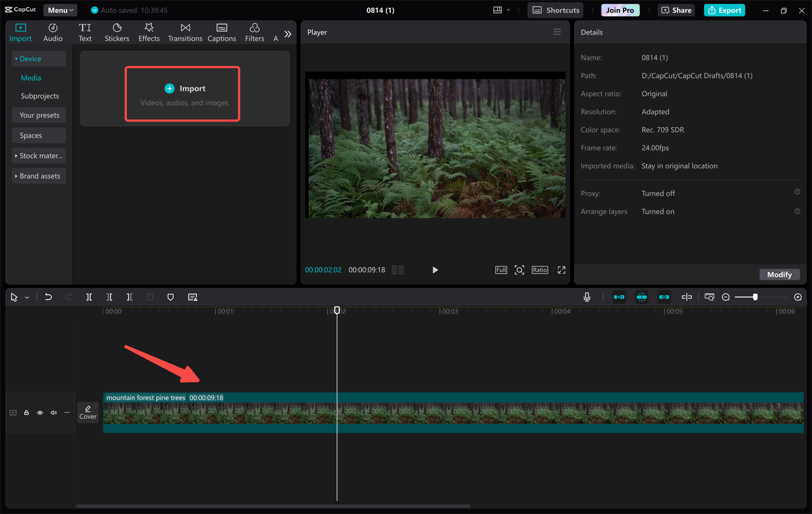Adjust the timeline zoom slider
Image resolution: width=812 pixels, height=514 pixels.
click(x=754, y=296)
